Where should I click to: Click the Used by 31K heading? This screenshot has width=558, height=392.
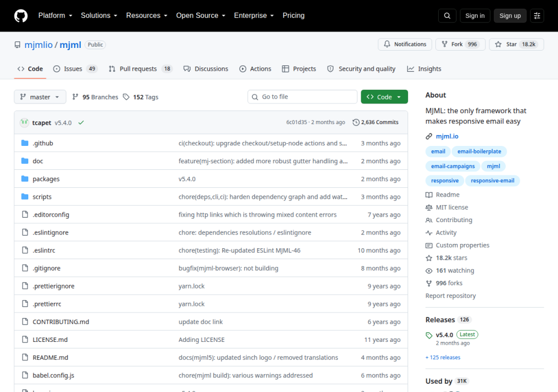coord(447,381)
